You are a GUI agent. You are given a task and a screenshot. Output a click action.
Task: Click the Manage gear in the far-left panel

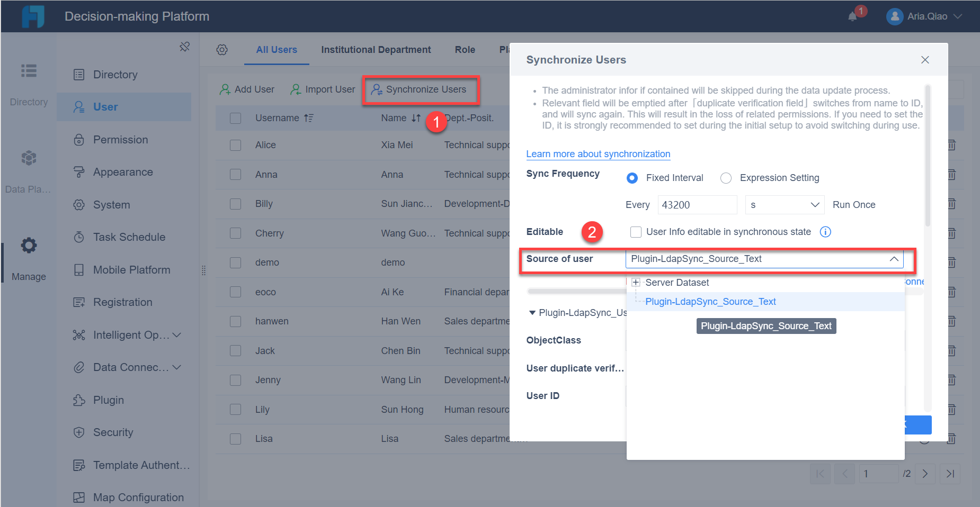click(x=28, y=245)
